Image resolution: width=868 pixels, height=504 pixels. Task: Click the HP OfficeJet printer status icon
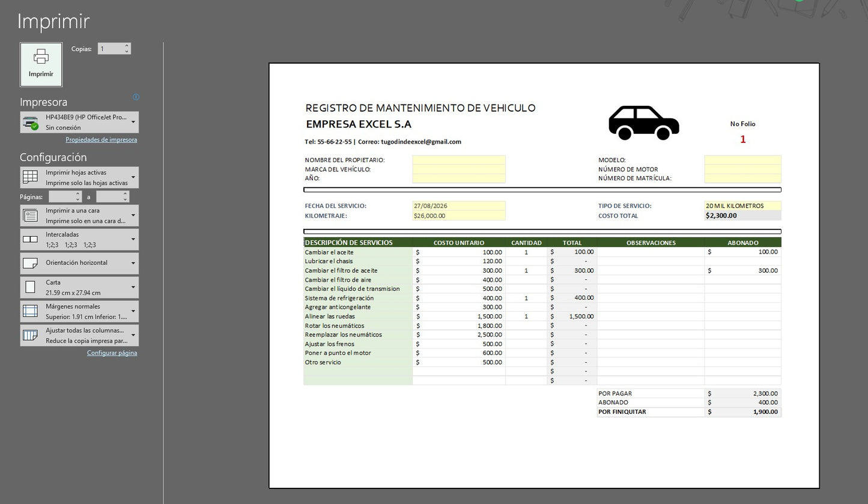31,123
